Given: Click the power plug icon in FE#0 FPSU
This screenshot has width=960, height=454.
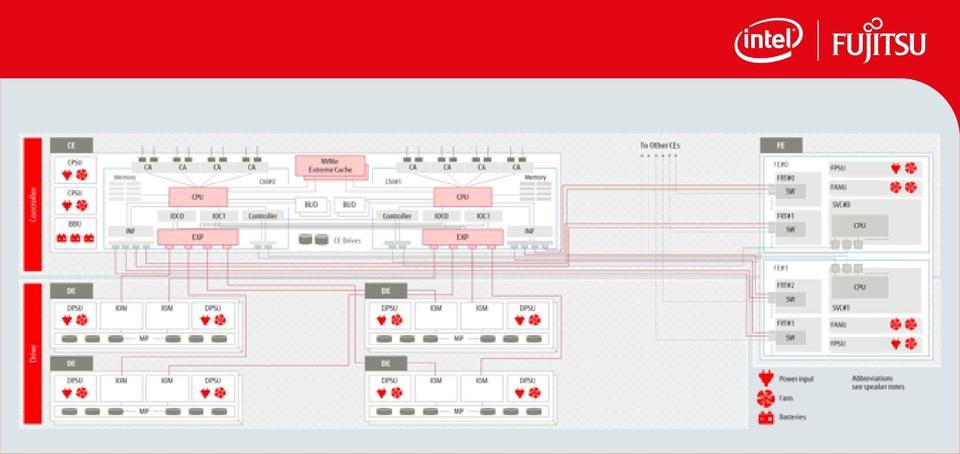Looking at the screenshot, I should point(895,168).
